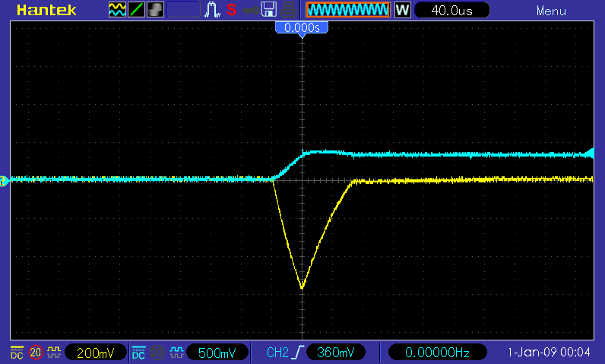Click the cyan trigger level arrow marker

589,154
